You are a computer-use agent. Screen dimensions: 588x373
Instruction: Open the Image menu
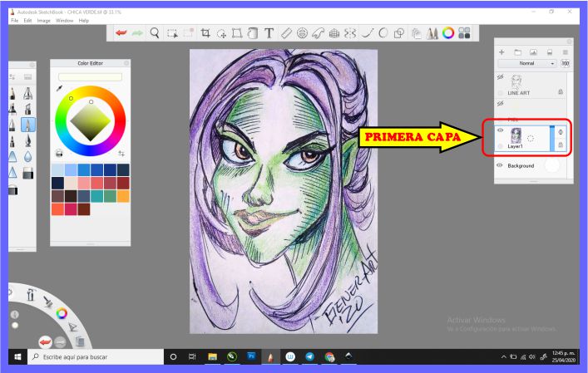click(x=44, y=21)
